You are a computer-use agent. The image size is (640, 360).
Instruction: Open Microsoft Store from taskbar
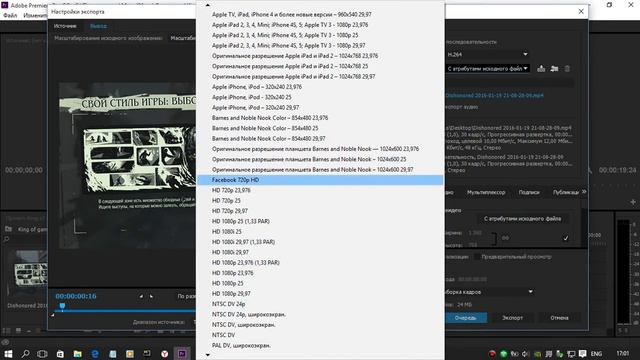tap(60, 354)
